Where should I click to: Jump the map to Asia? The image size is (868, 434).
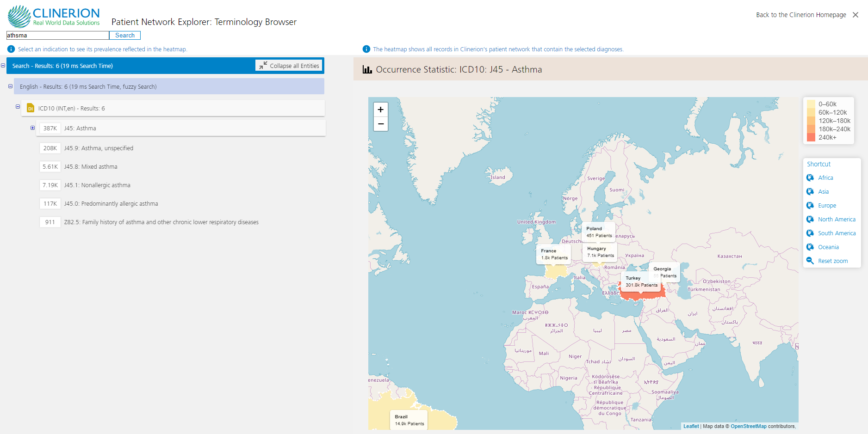point(823,191)
